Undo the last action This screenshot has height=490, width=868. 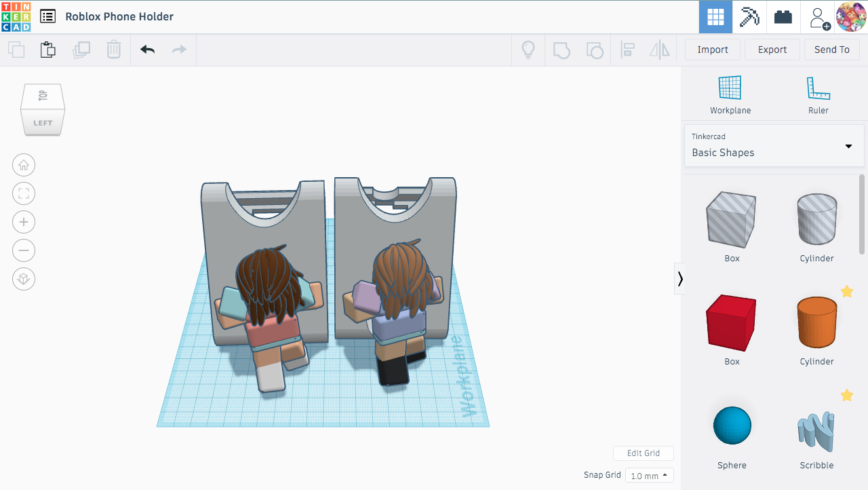coord(147,50)
